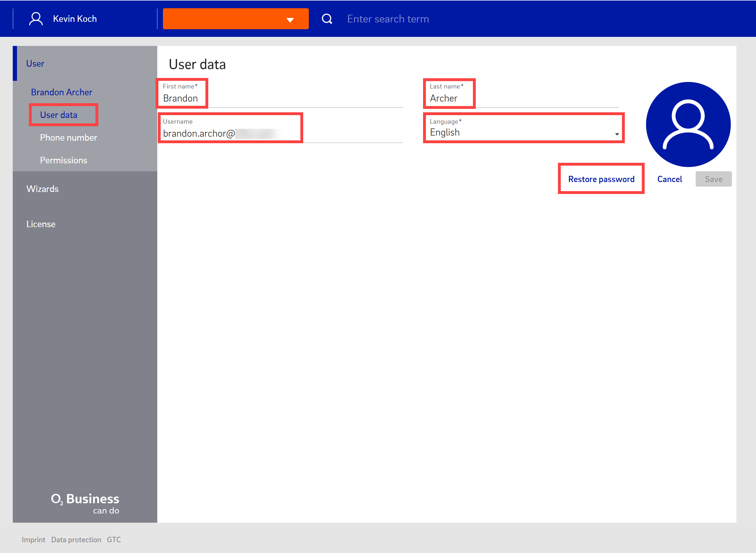The image size is (756, 553).
Task: Click the Kevin Koch profile icon
Action: 36,19
